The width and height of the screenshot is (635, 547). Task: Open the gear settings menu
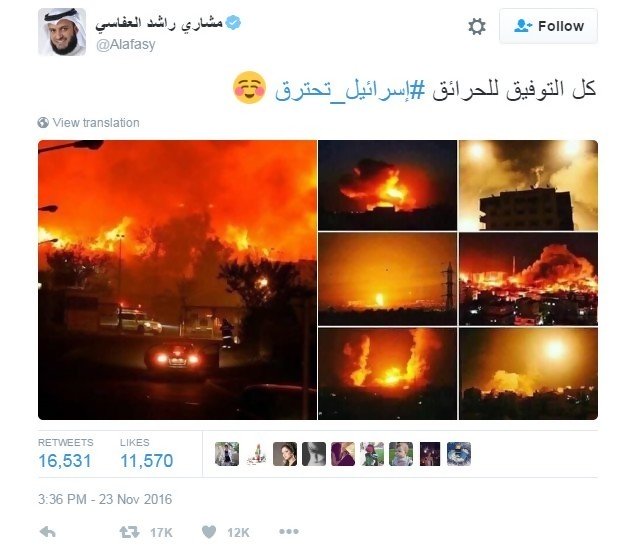(x=477, y=26)
